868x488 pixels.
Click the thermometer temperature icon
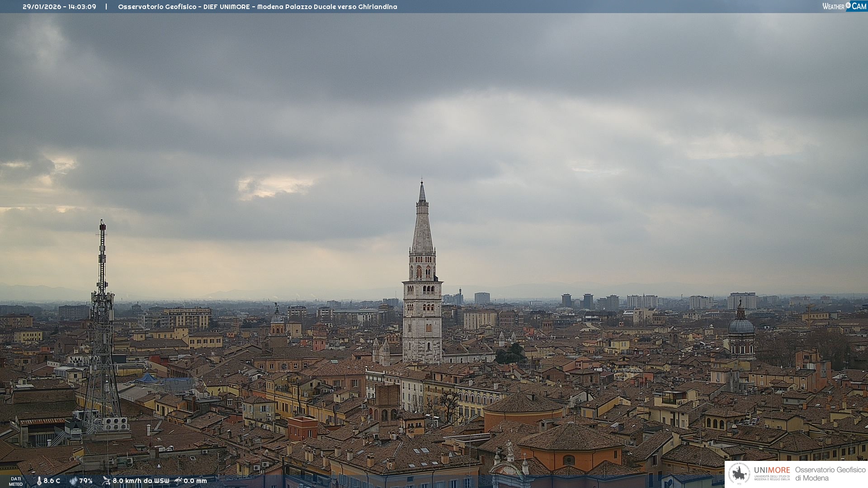(x=39, y=481)
